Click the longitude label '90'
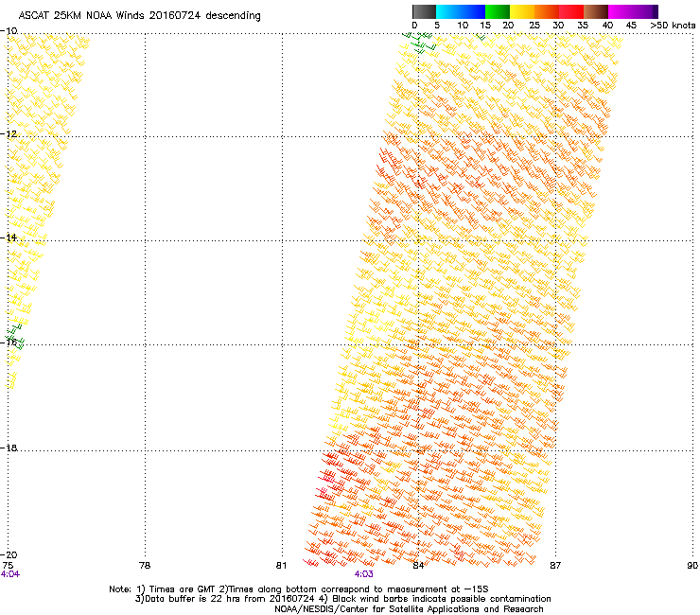 click(692, 566)
